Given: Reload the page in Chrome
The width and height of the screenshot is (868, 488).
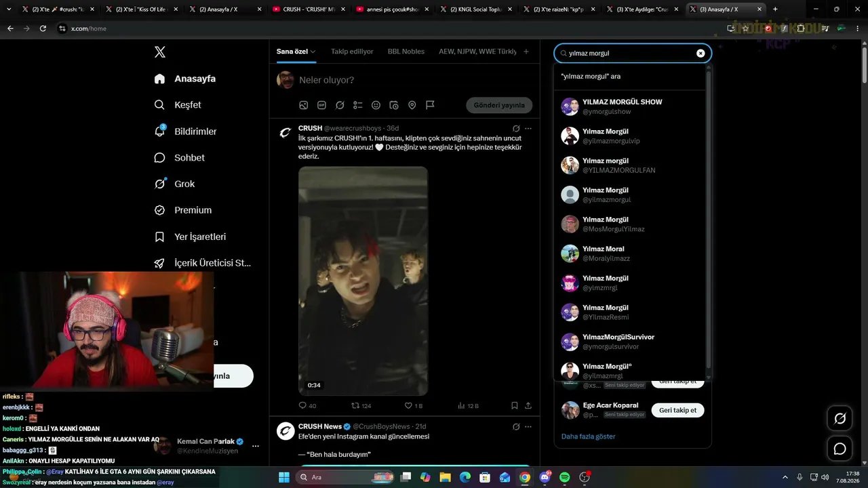Looking at the screenshot, I should coord(43,28).
